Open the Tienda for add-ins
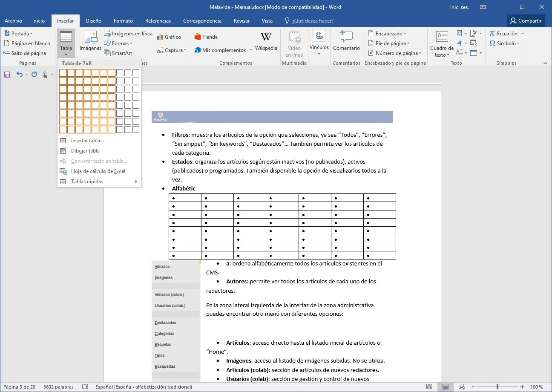 click(206, 37)
